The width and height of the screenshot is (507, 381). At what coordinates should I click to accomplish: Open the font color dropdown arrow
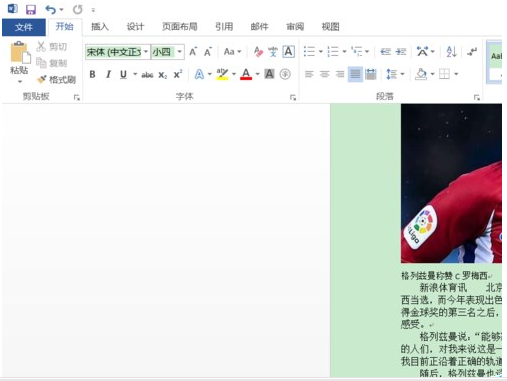tap(257, 74)
